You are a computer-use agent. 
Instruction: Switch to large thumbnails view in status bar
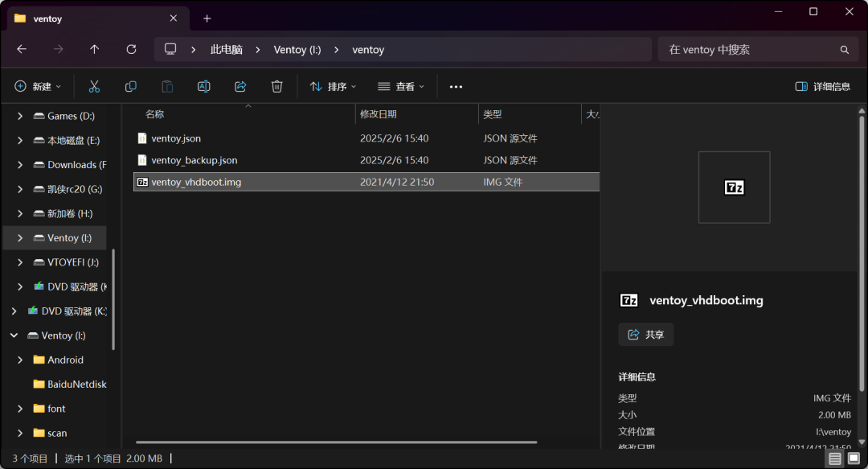point(854,459)
